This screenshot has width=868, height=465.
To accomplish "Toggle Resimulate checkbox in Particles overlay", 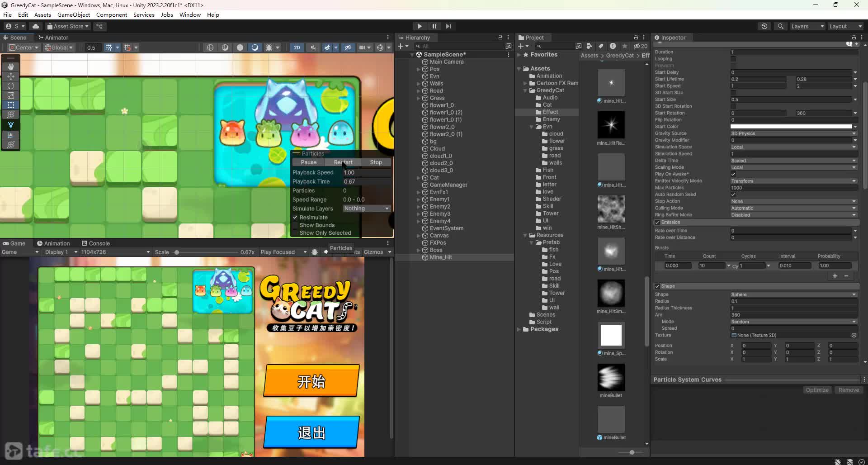I will coord(295,218).
